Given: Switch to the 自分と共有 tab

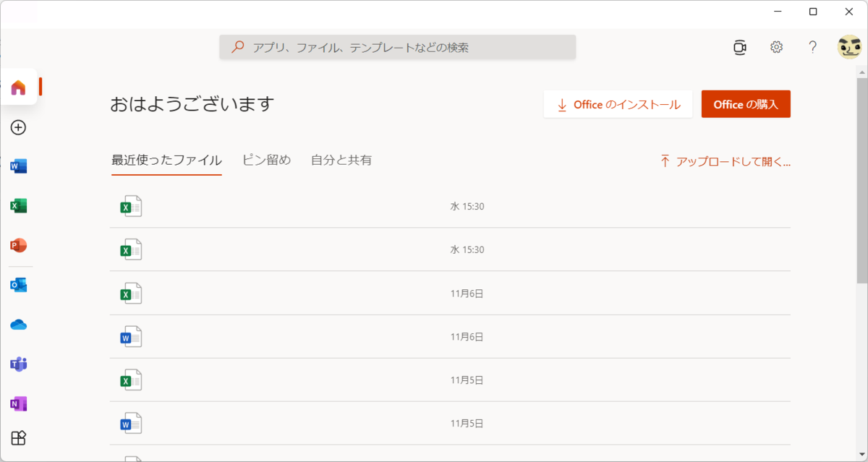Looking at the screenshot, I should point(341,160).
